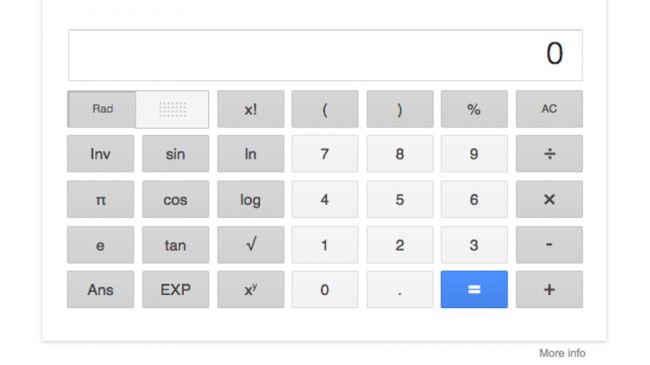
Task: Click the number 7 key
Action: (325, 154)
